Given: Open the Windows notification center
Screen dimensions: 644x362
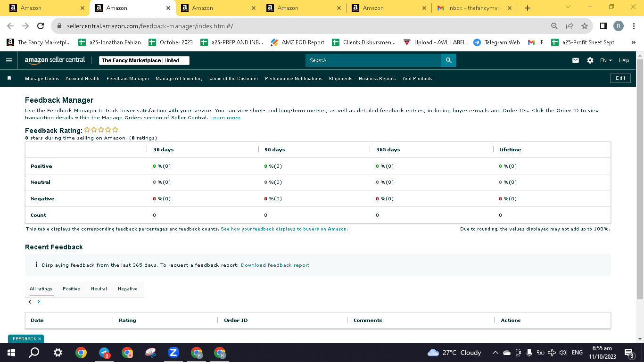Looking at the screenshot, I should [629, 353].
